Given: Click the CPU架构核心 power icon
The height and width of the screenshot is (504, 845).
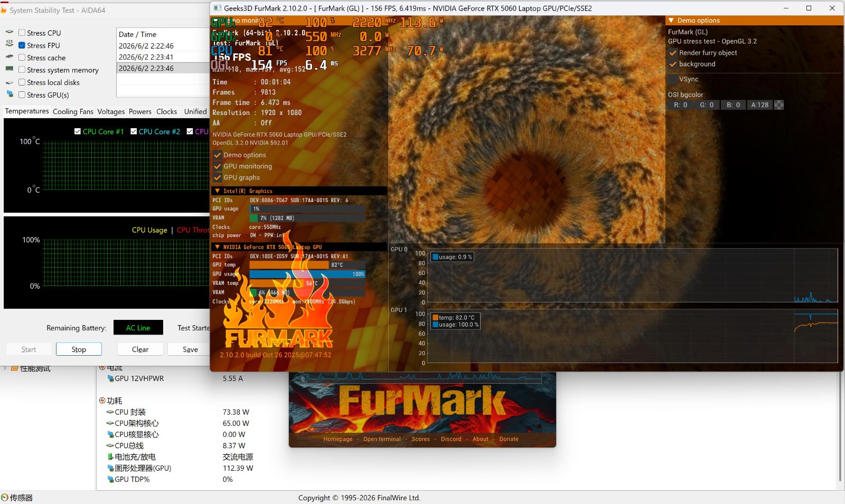Looking at the screenshot, I should (110, 423).
